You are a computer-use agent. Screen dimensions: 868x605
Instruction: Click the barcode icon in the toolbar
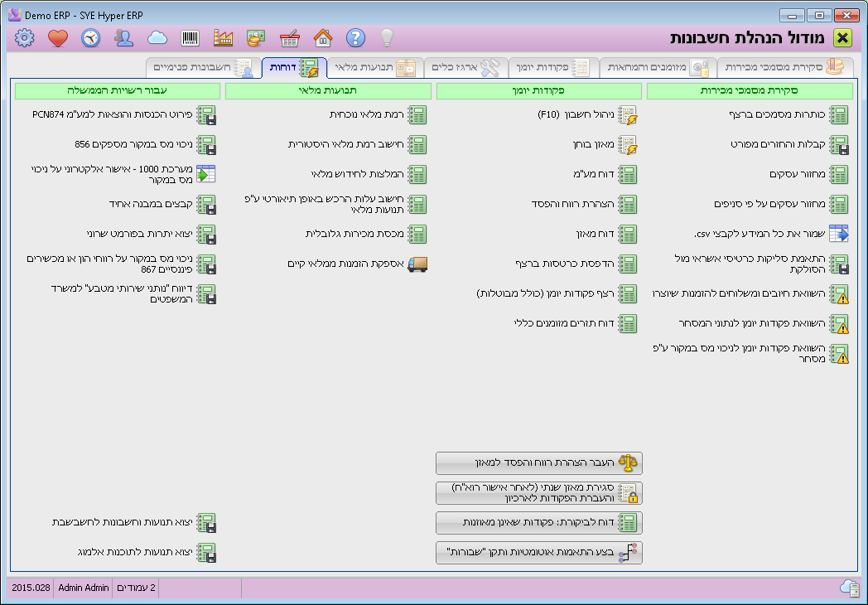coord(190,37)
